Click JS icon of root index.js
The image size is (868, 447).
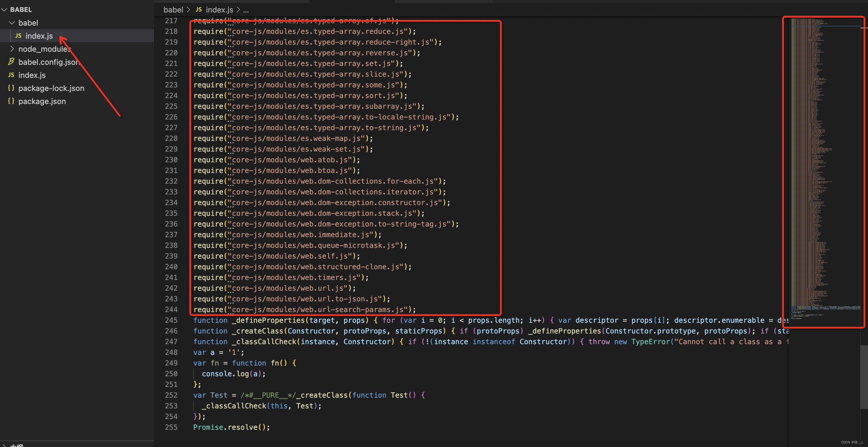(x=11, y=75)
